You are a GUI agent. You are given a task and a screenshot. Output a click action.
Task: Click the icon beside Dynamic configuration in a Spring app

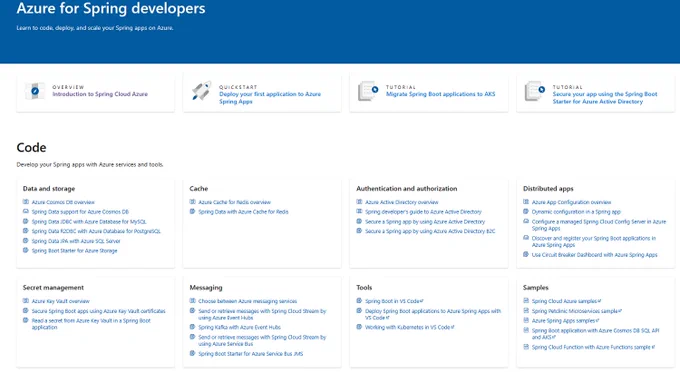526,212
